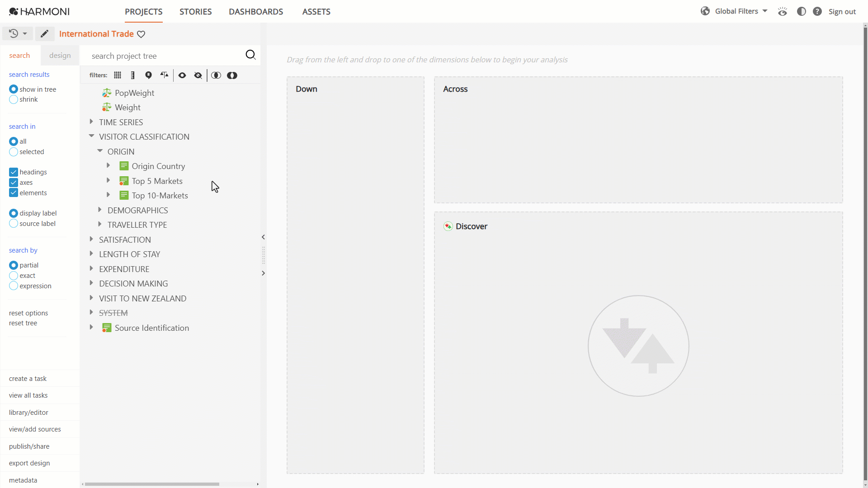868x488 pixels.
Task: Click the Source Identification icon
Action: [x=107, y=328]
